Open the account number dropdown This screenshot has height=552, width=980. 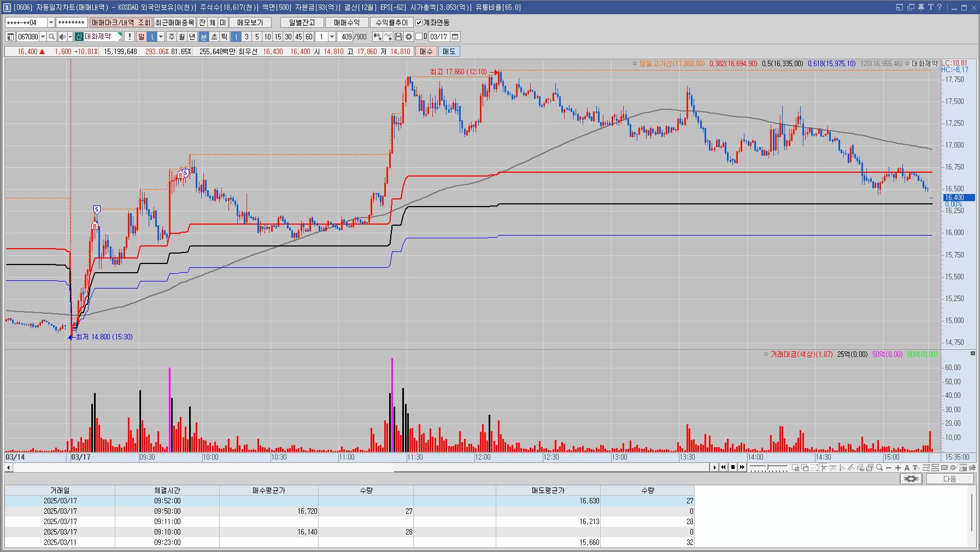point(51,22)
